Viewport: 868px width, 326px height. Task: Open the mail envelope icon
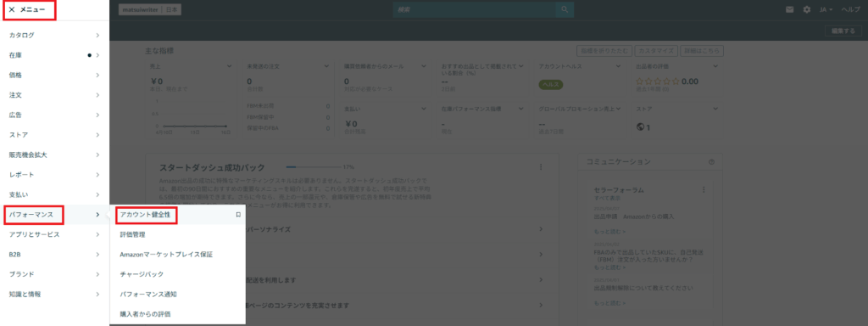coord(790,10)
